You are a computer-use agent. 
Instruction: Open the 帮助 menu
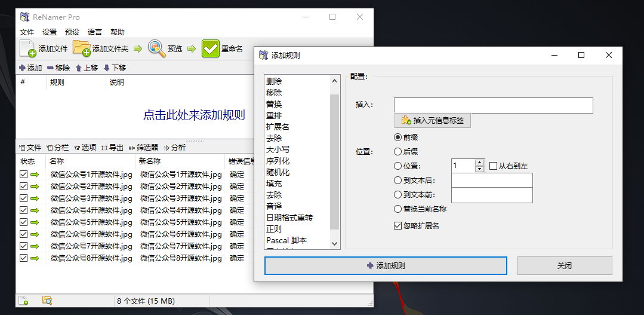click(118, 32)
